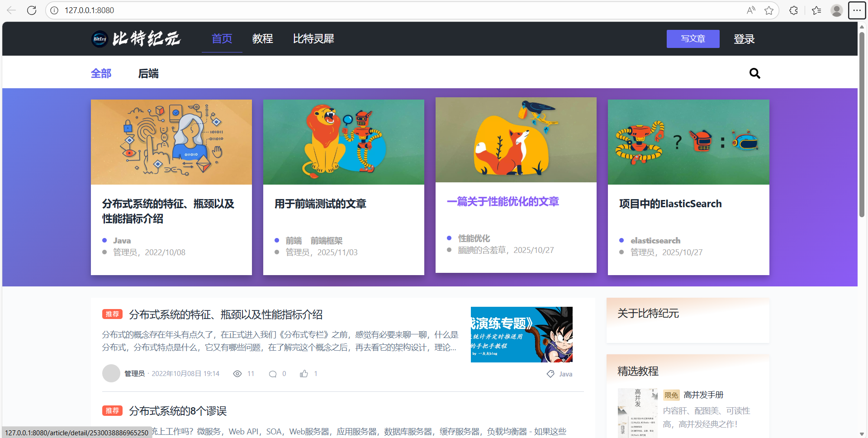Open the 教程 navigation menu item
The image size is (868, 438).
262,39
